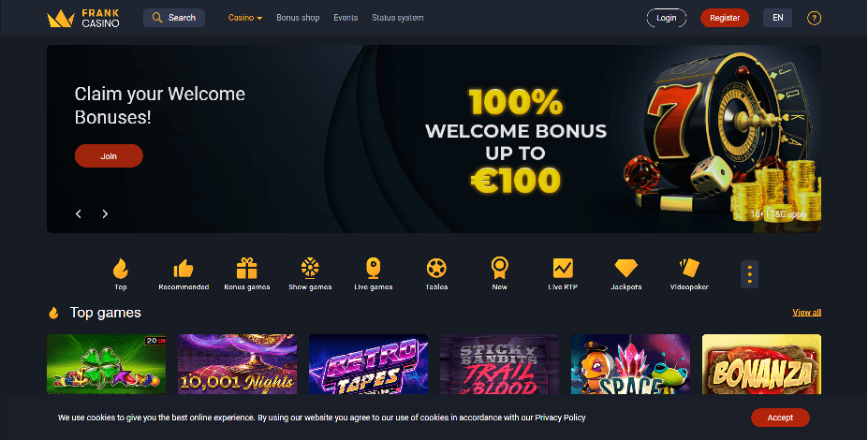The height and width of the screenshot is (440, 868).
Task: Choose the Show games wheel icon
Action: coord(310,268)
